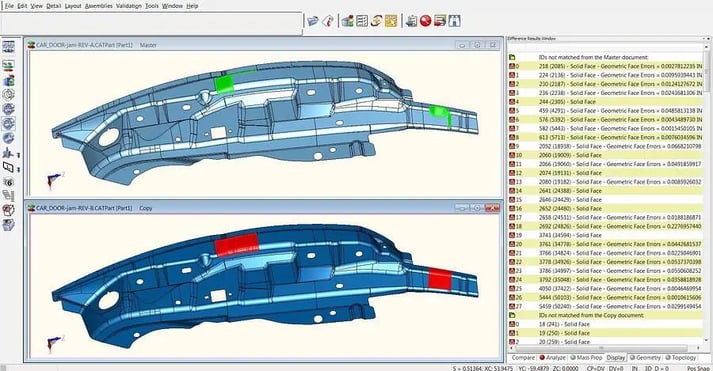Open the checklist table toolbar icon

[x=362, y=21]
